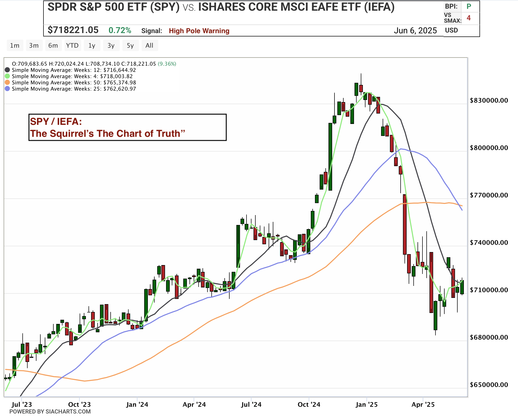The height and width of the screenshot is (420, 518).
Task: Click the High Pole Warning signal text
Action: click(x=199, y=31)
